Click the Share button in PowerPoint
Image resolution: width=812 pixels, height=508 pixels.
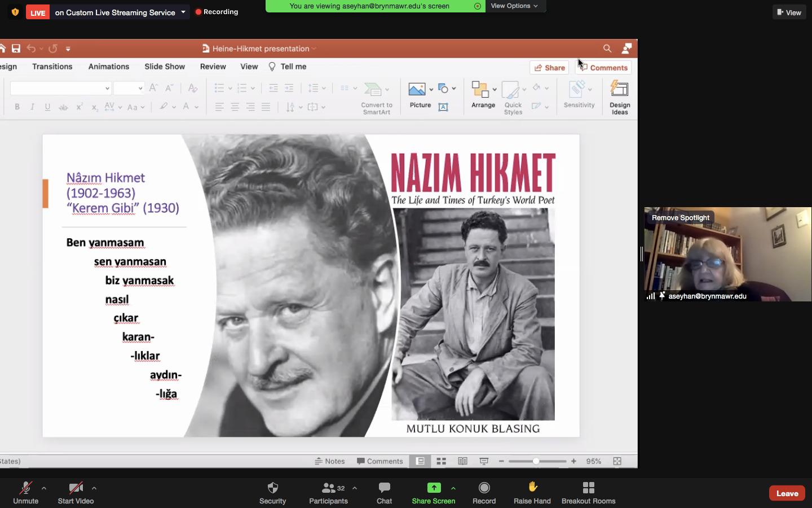coord(550,68)
